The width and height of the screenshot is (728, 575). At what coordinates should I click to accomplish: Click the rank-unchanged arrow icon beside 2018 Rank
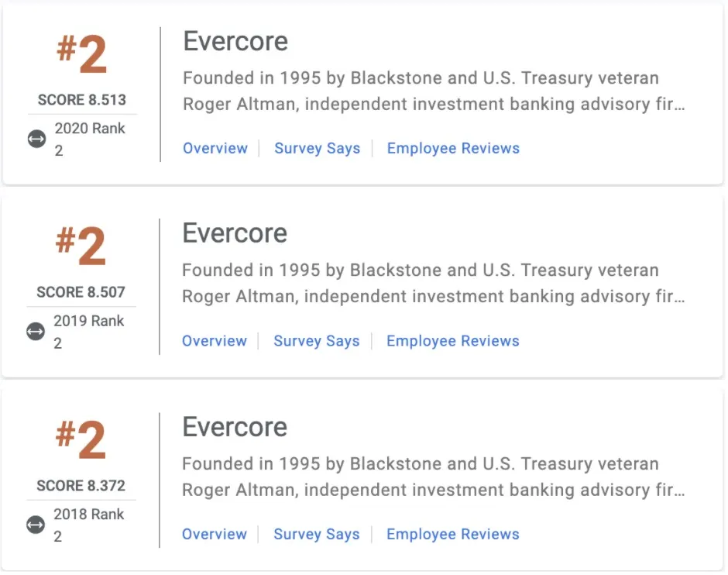click(x=36, y=525)
